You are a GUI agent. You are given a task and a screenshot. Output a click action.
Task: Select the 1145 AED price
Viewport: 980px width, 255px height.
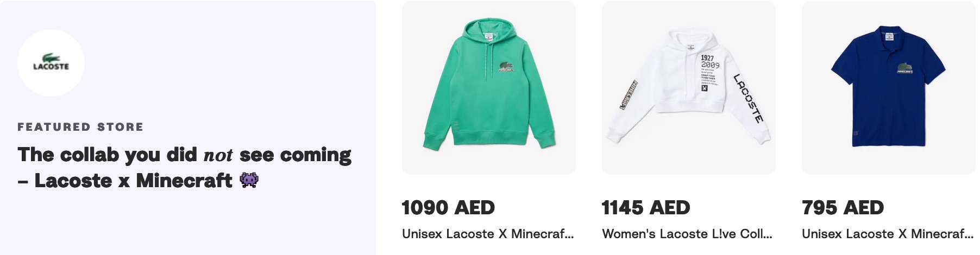pos(646,208)
